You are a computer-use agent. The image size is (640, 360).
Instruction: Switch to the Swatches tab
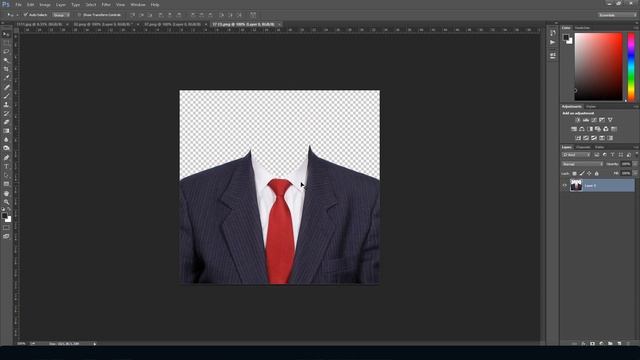tap(582, 28)
